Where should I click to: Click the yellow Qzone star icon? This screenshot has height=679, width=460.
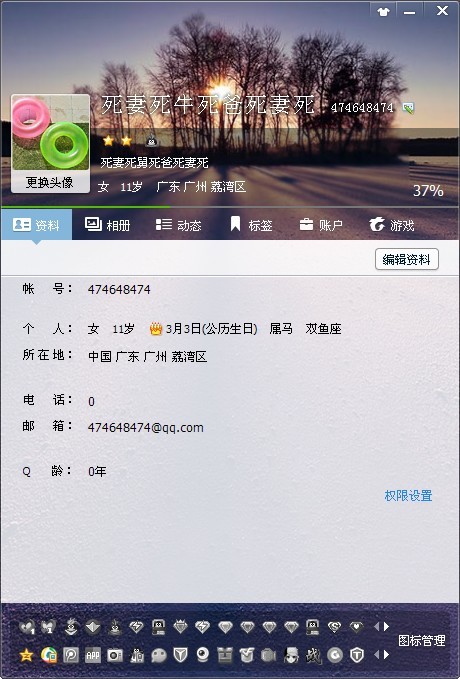pyautogui.click(x=26, y=655)
